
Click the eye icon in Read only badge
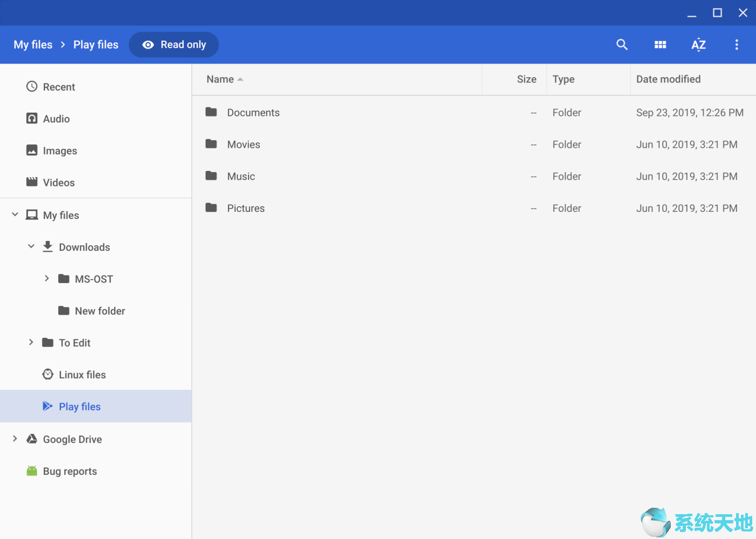point(148,45)
